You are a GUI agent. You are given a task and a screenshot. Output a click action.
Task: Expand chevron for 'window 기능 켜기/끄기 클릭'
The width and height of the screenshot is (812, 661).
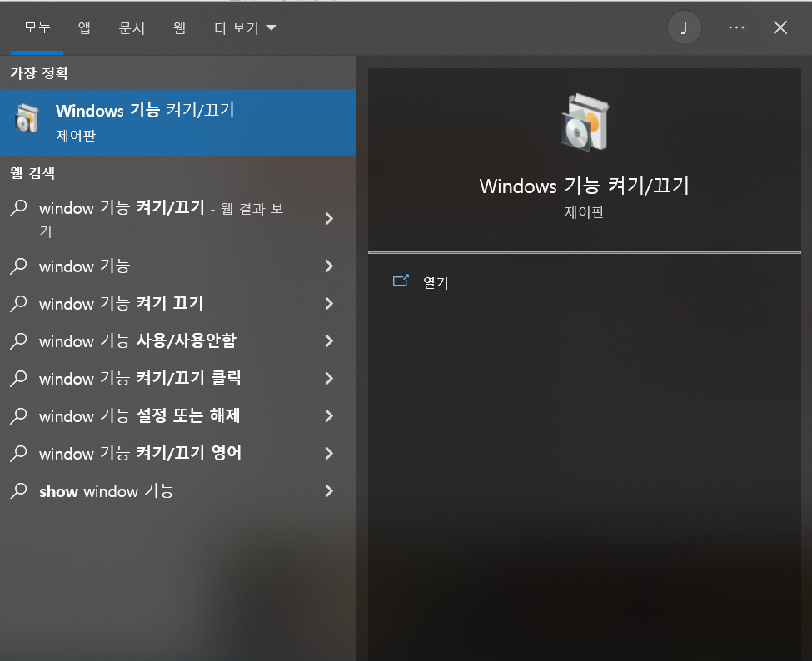tap(329, 379)
